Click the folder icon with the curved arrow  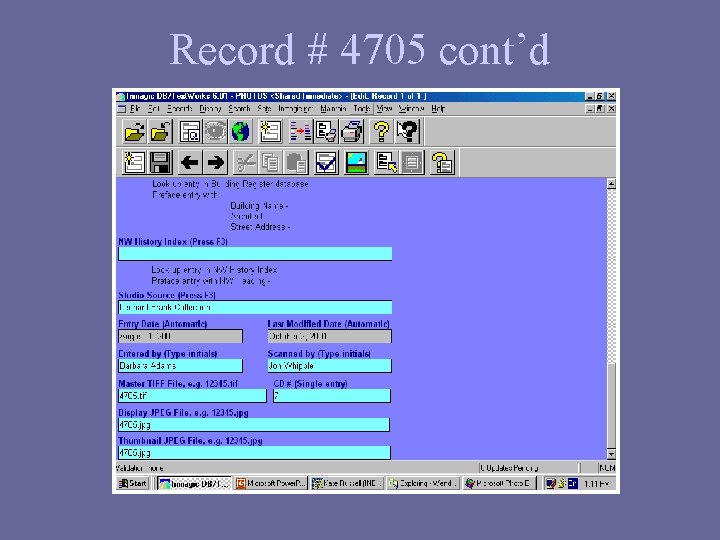(160, 132)
